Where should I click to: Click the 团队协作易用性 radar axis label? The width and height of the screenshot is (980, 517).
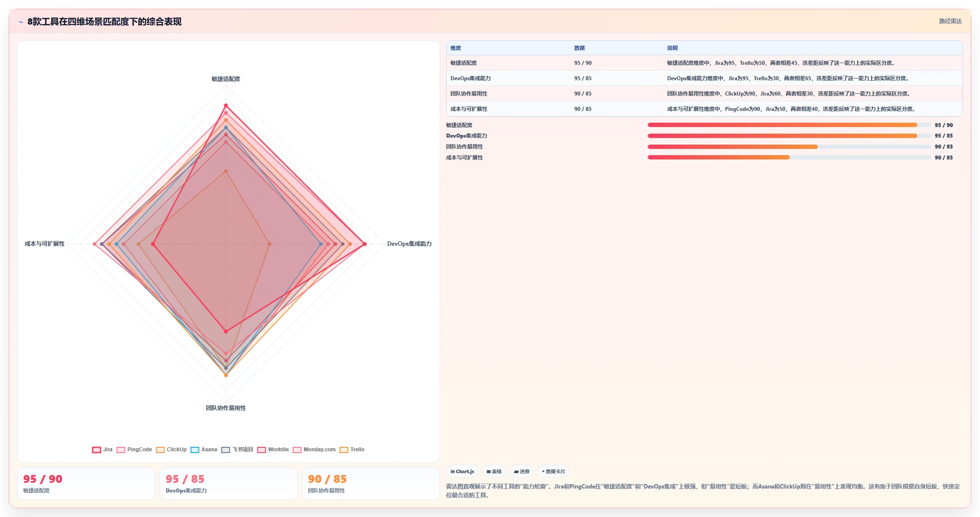click(x=226, y=408)
